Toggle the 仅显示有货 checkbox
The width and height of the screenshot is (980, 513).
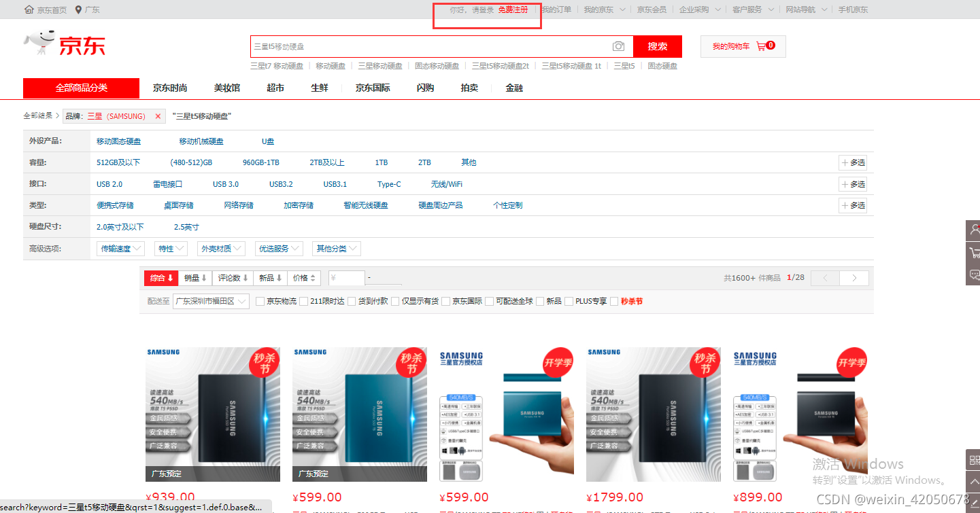pos(395,302)
